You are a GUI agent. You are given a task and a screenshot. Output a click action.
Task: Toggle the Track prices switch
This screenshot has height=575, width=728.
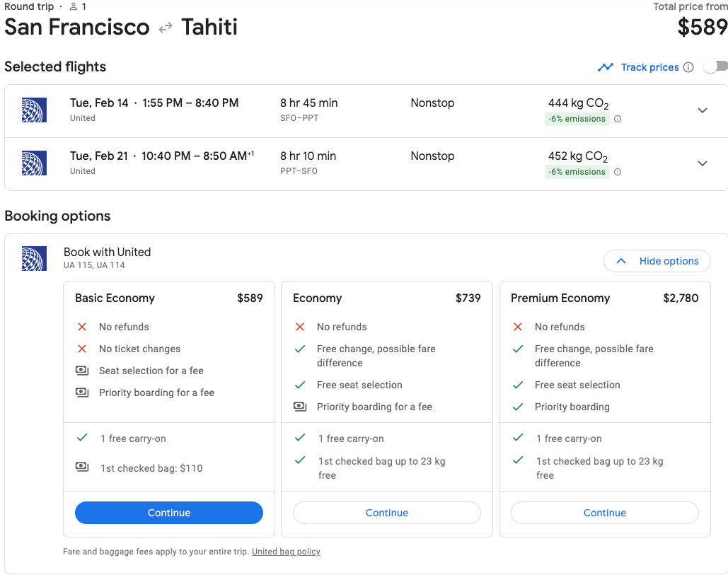pos(715,66)
